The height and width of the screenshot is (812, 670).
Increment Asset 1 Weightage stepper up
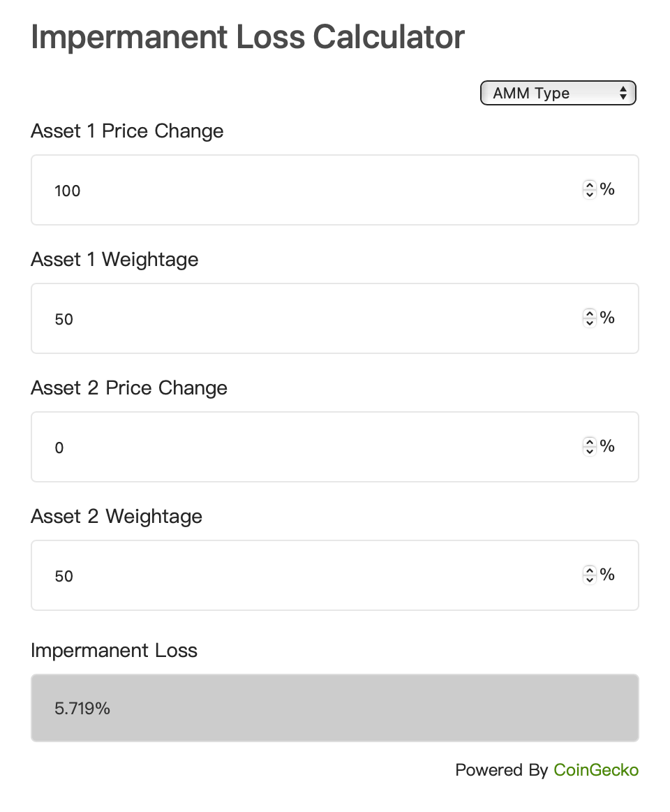coord(589,313)
